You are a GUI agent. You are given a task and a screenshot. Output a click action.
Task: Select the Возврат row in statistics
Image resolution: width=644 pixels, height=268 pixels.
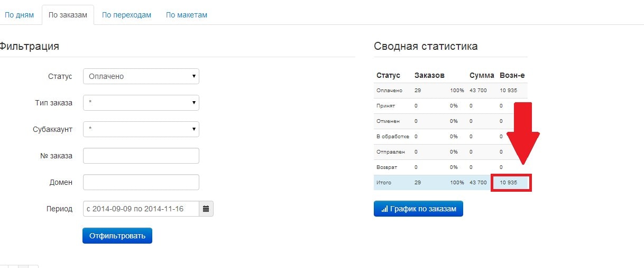coord(387,167)
